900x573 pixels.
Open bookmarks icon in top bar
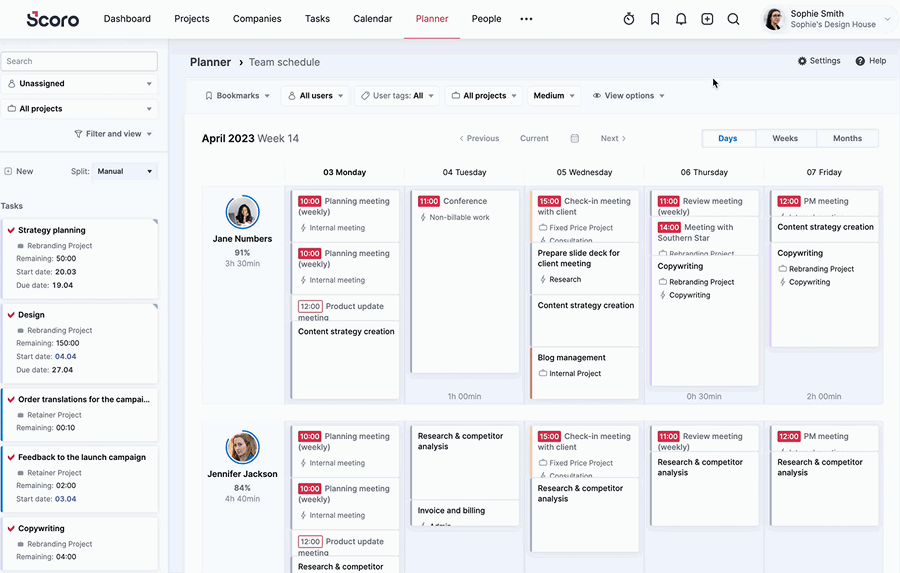(x=655, y=19)
